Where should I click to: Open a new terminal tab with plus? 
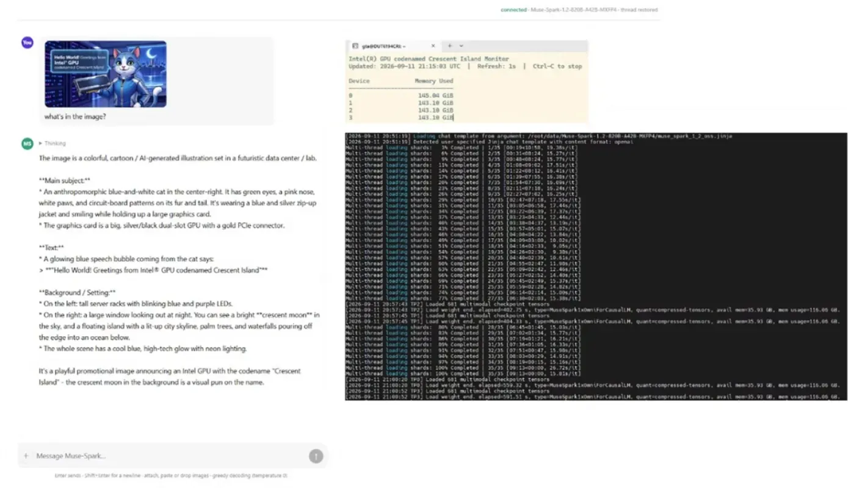(x=450, y=46)
